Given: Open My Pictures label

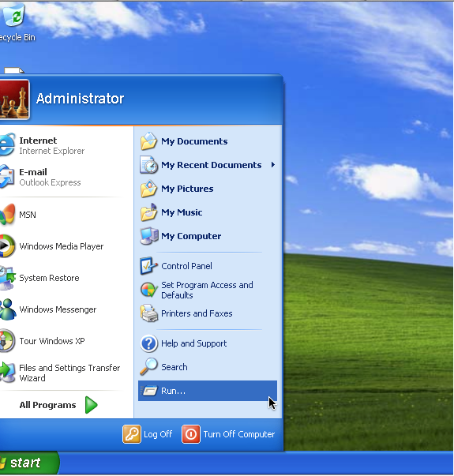Looking at the screenshot, I should [187, 189].
